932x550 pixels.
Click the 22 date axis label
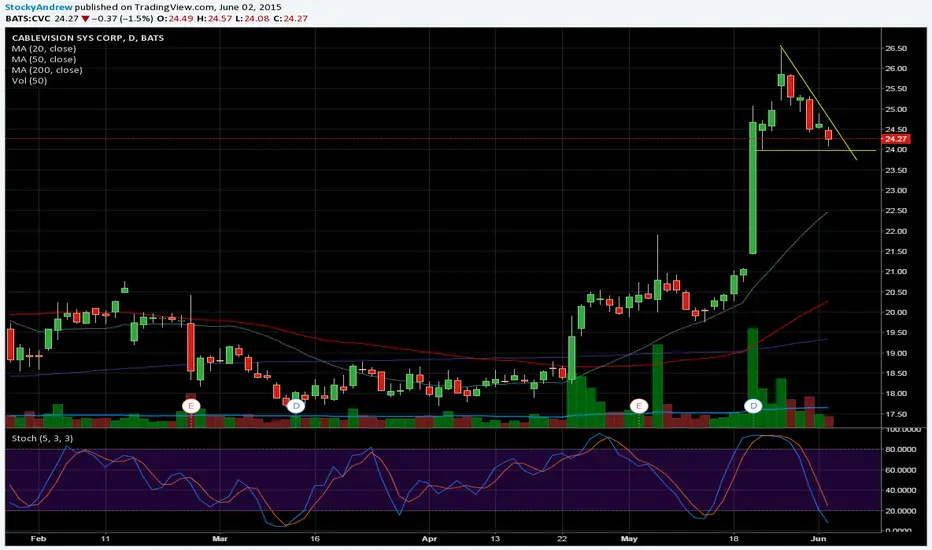pos(562,539)
